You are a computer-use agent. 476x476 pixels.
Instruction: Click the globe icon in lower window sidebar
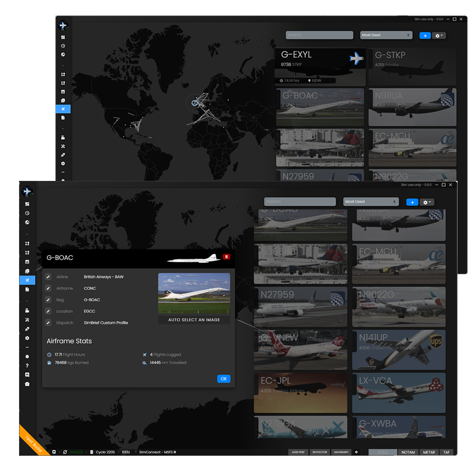click(x=27, y=223)
